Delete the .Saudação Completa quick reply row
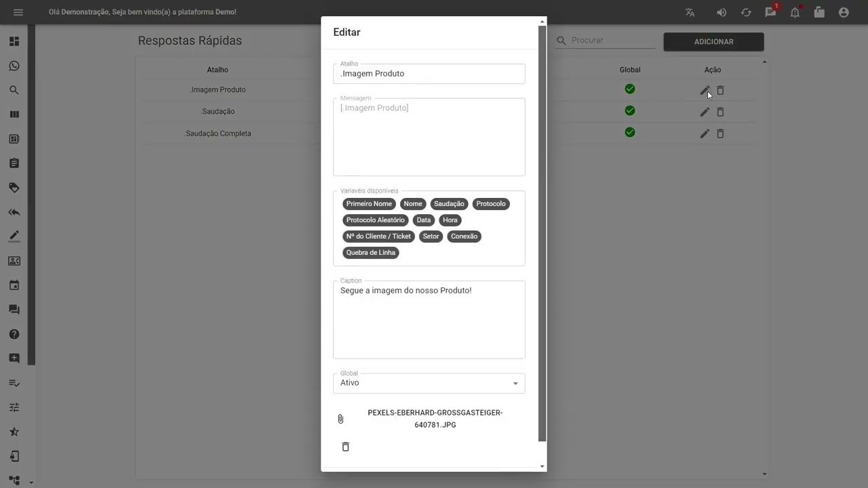Viewport: 868px width, 488px height. point(720,134)
